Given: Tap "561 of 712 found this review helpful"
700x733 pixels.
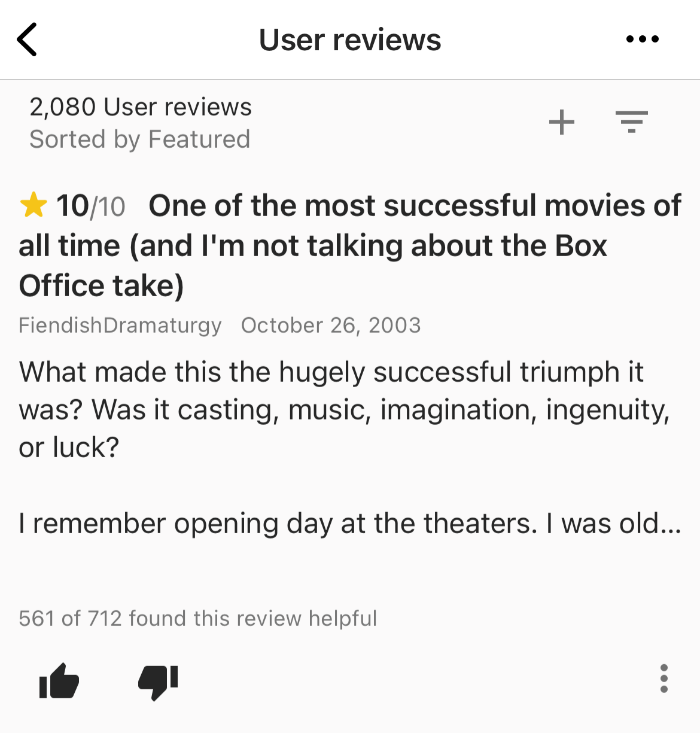Looking at the screenshot, I should click(198, 618).
